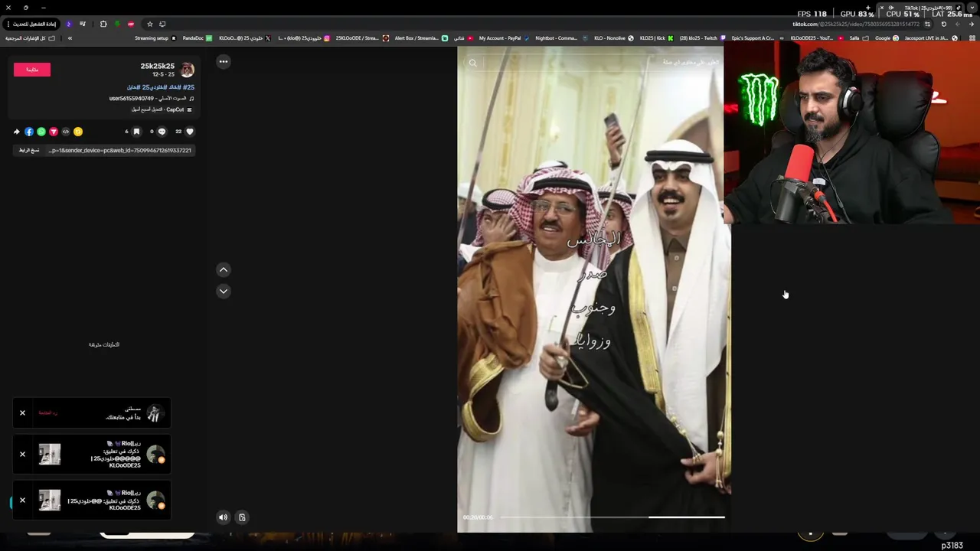Click the yellow repost icon
Screen dimensions: 980x551
[x=78, y=132]
